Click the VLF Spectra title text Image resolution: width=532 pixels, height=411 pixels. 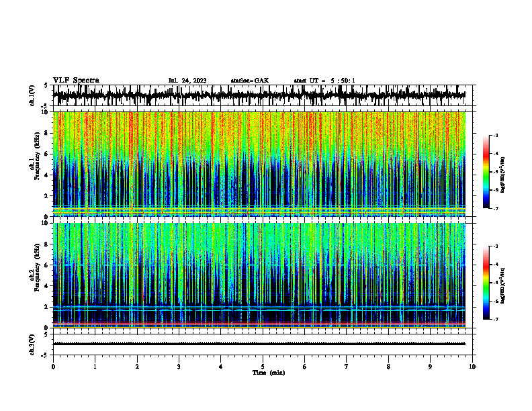(76, 81)
